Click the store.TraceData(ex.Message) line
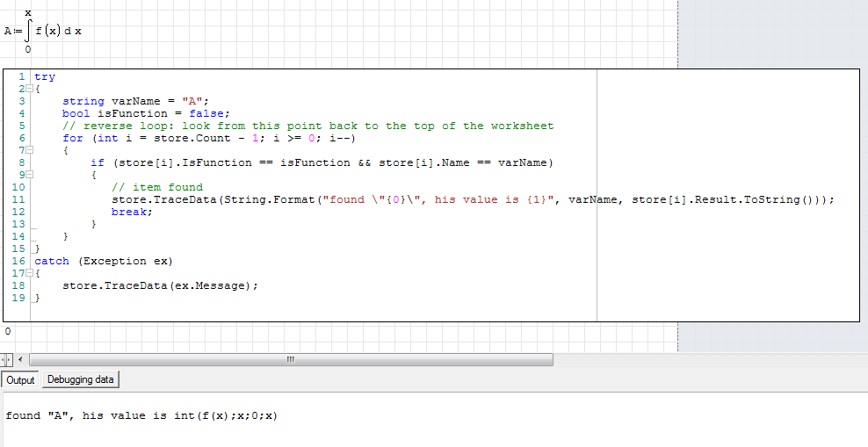The image size is (868, 447). (x=160, y=286)
